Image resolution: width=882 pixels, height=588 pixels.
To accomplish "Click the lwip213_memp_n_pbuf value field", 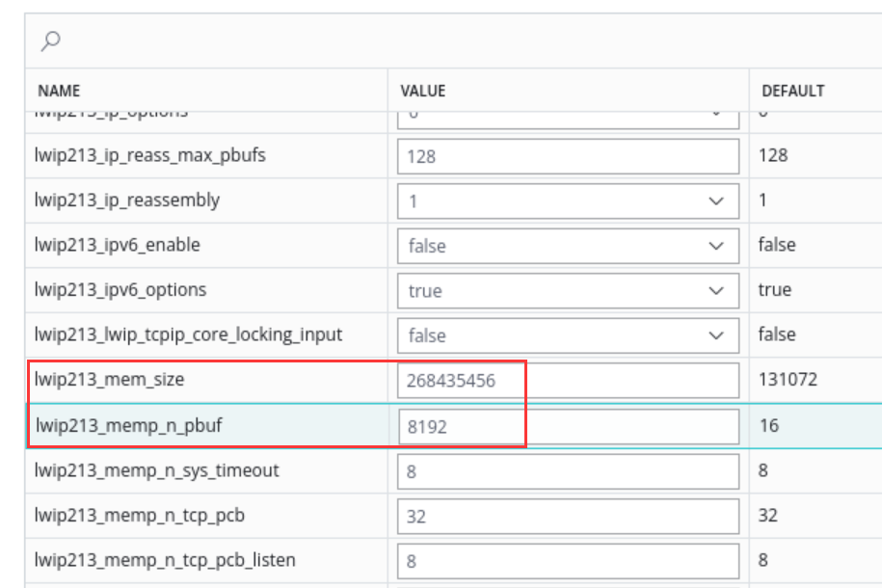I will point(568,426).
